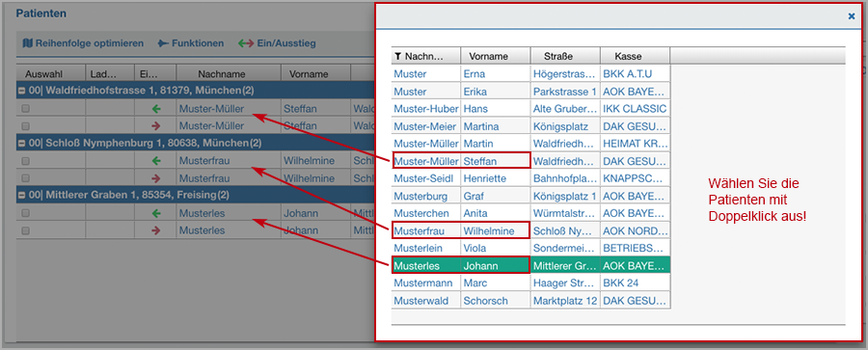Select Muster in the Erika row

click(410, 92)
